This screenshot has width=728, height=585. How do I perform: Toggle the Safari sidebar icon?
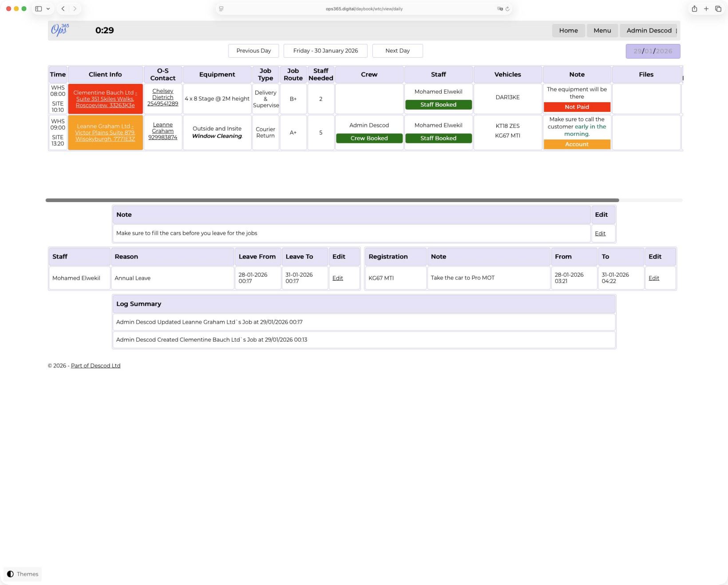(x=38, y=8)
